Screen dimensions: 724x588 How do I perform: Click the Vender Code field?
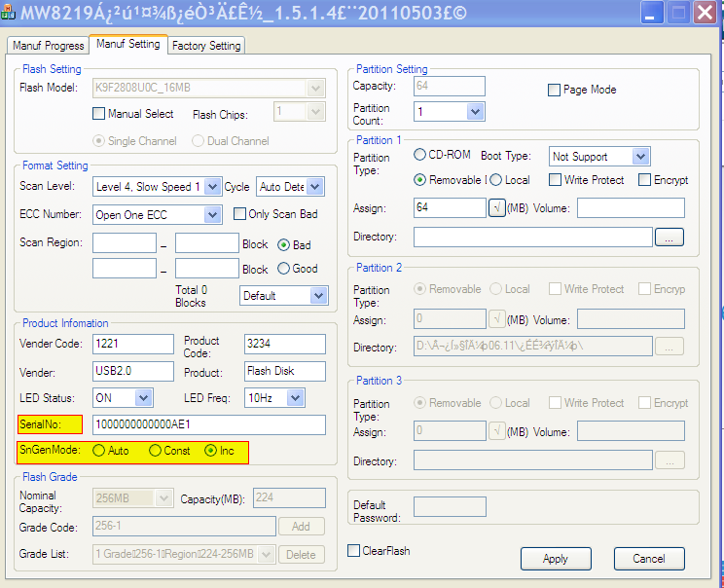point(133,344)
